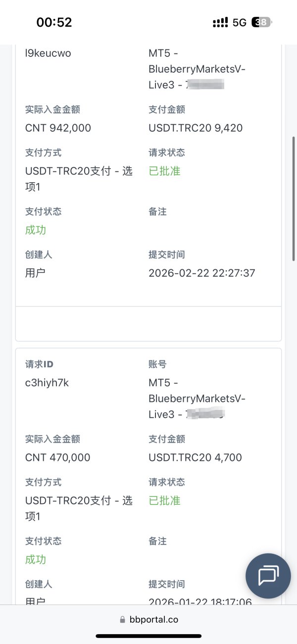Tap the 成功 payment status under l9keucwo
Viewport: 297px width, 644px height.
(36, 230)
